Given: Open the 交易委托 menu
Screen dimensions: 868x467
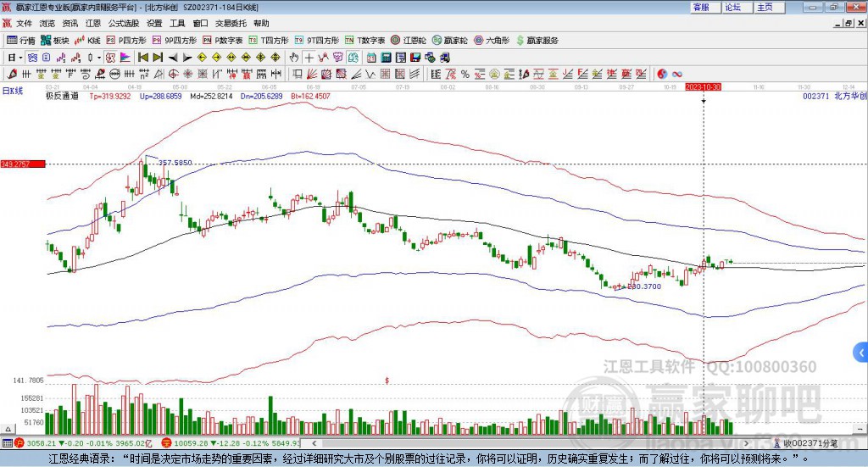Looking at the screenshot, I should 231,23.
